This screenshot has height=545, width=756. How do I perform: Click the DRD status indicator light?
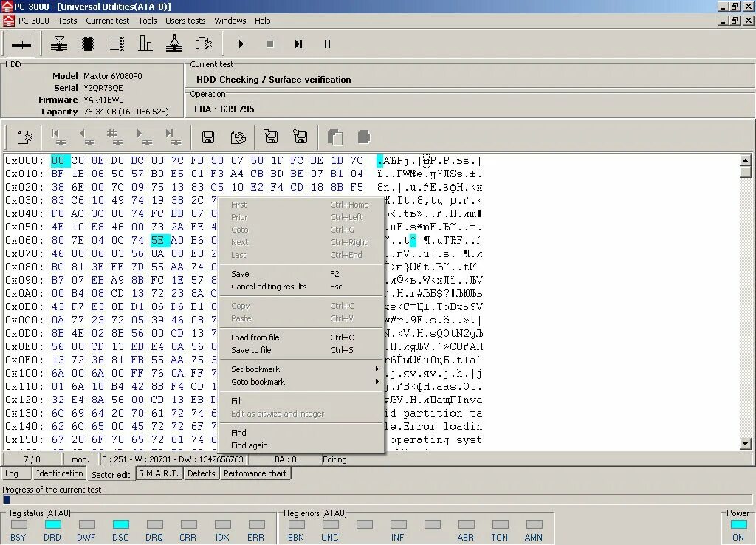tap(52, 524)
